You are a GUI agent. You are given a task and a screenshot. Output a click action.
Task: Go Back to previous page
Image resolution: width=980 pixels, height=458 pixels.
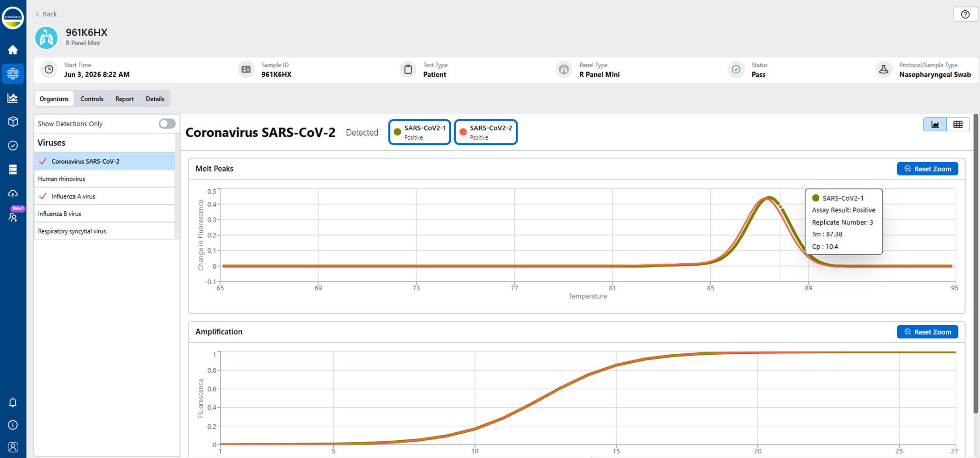[x=46, y=14]
